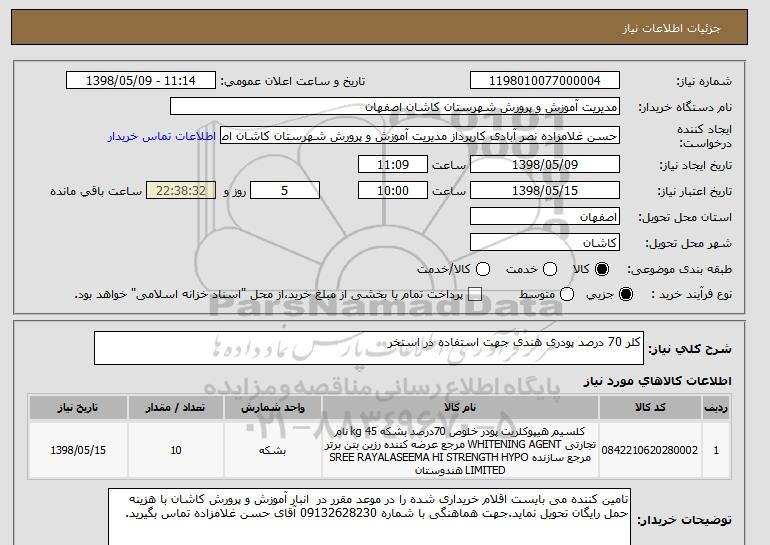Screen dimensions: 770x545
Task: Click the general description text box
Action: [x=369, y=348]
